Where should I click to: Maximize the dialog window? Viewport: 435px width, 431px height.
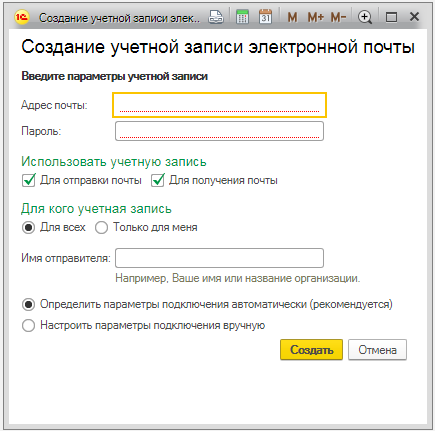391,17
